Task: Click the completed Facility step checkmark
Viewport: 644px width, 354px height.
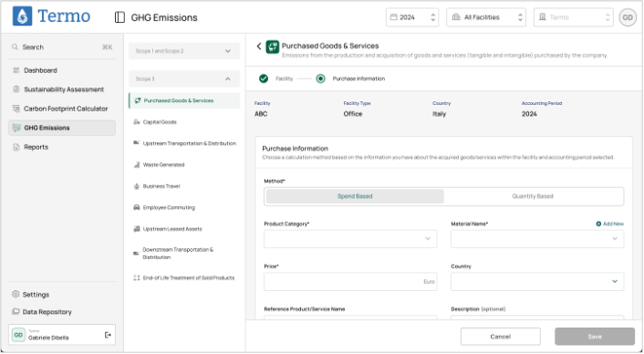Action: (264, 78)
